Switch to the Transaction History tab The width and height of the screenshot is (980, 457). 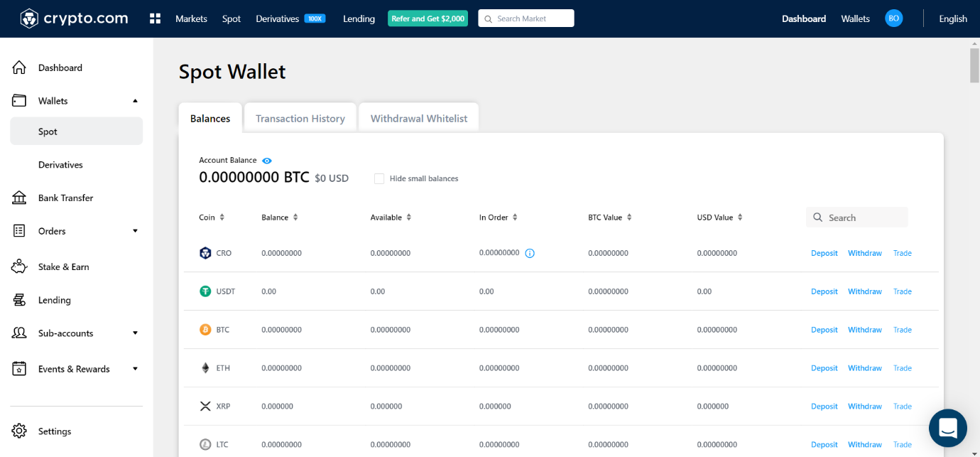pyautogui.click(x=300, y=118)
